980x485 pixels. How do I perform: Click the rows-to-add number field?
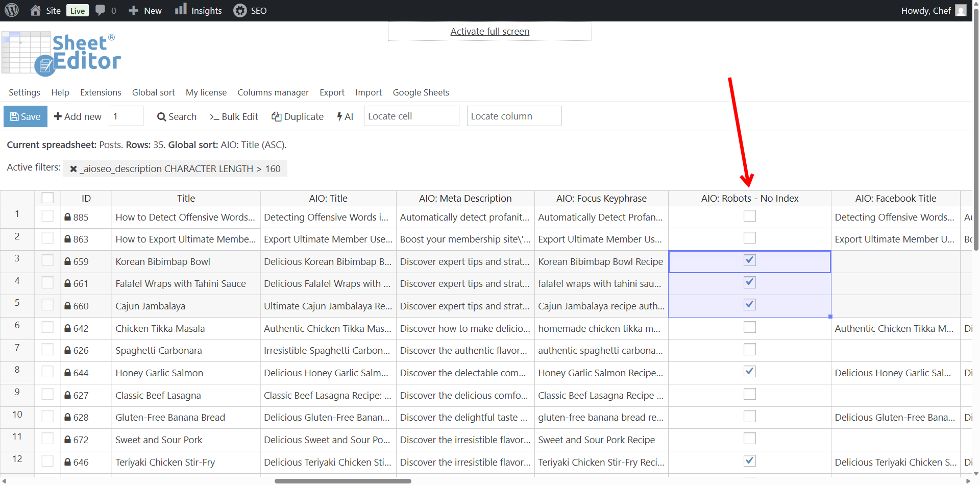pyautogui.click(x=126, y=116)
